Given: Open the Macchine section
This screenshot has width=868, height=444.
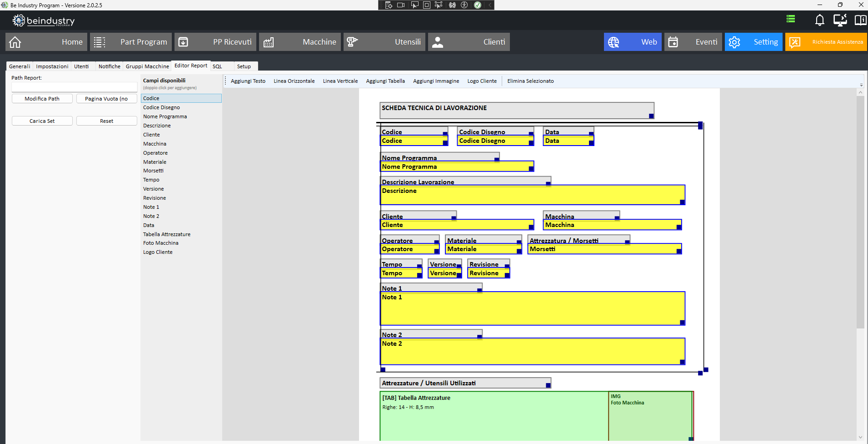Looking at the screenshot, I should click(300, 42).
